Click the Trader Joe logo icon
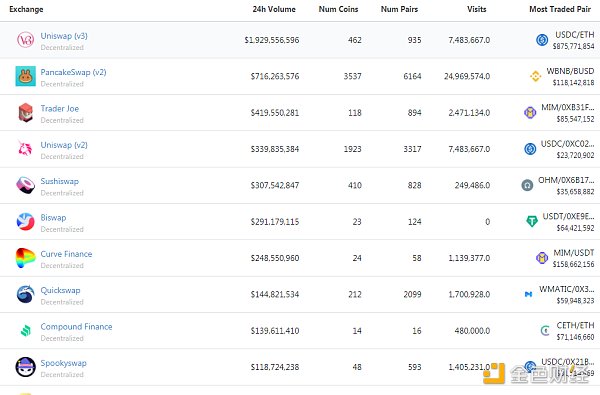 pos(26,113)
